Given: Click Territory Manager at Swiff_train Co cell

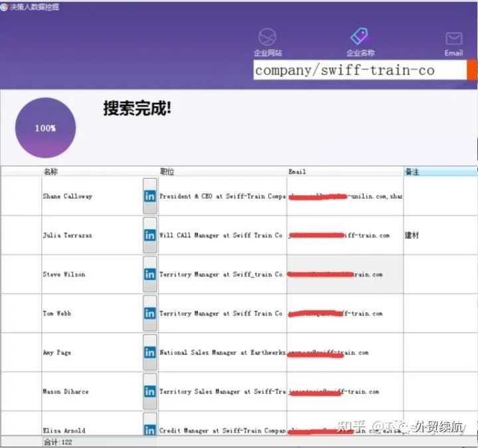Looking at the screenshot, I should point(222,274).
